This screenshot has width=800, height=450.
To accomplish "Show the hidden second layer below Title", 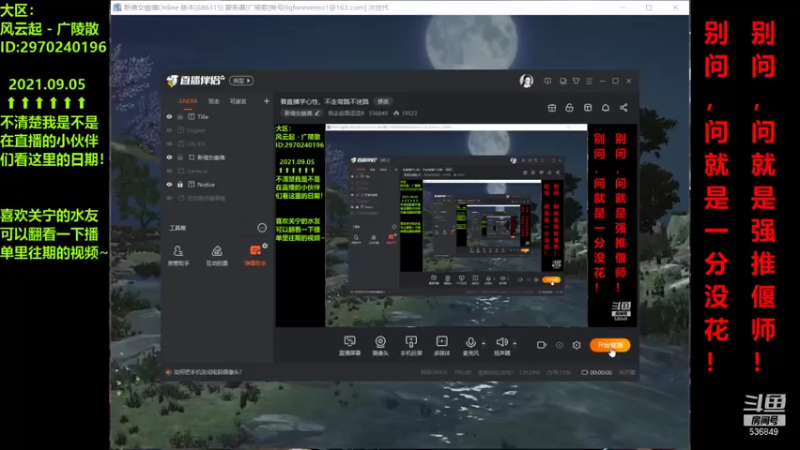I will pyautogui.click(x=169, y=131).
